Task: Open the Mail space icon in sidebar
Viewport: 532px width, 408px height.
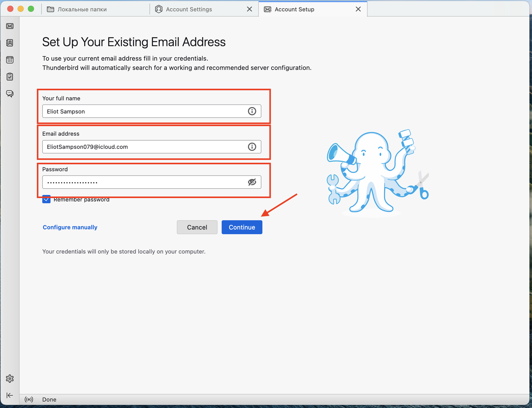Action: click(10, 26)
